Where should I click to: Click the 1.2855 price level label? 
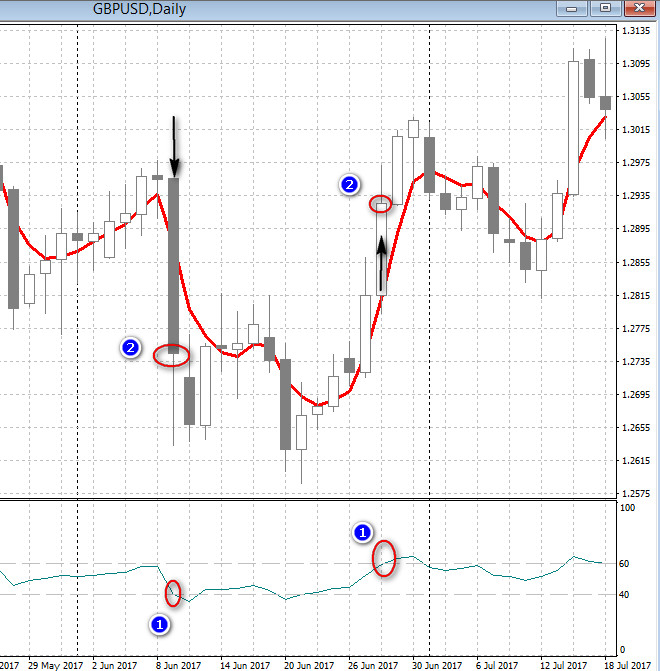click(636, 263)
